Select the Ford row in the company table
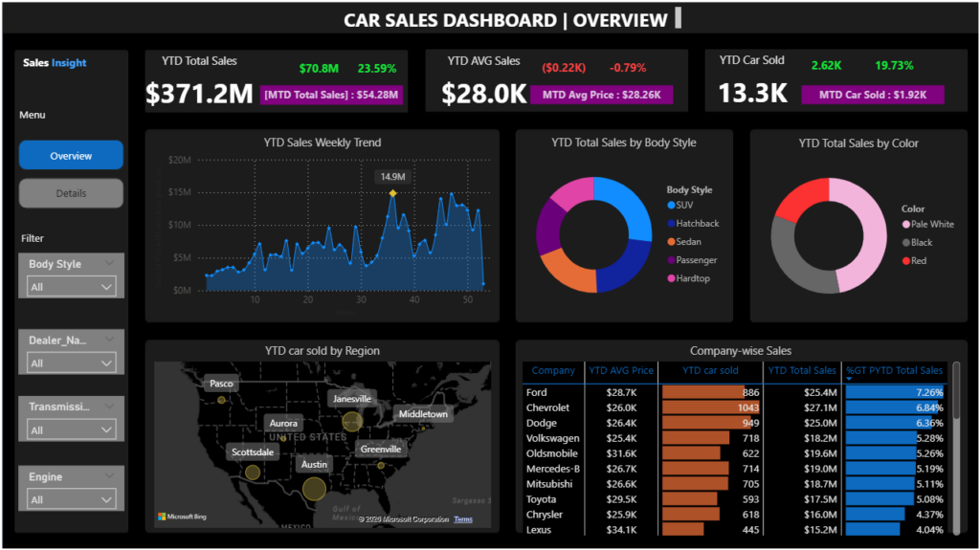The width and height of the screenshot is (980, 550). [x=735, y=392]
